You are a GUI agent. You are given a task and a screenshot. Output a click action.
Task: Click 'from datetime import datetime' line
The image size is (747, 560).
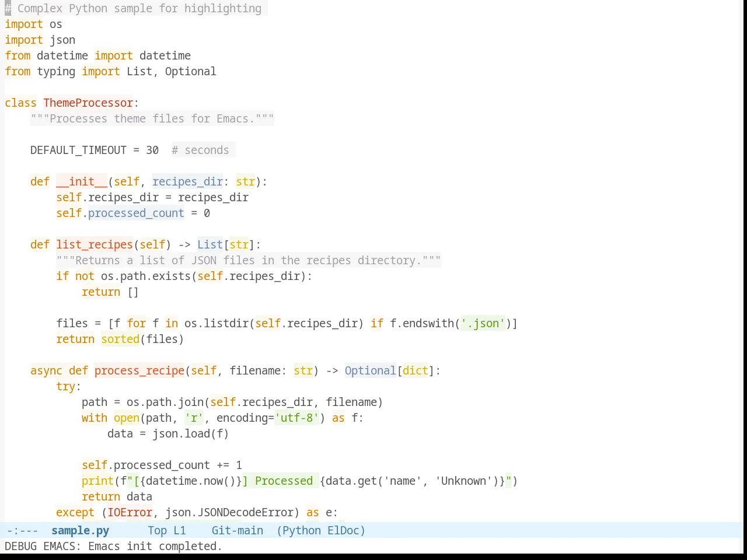[97, 55]
